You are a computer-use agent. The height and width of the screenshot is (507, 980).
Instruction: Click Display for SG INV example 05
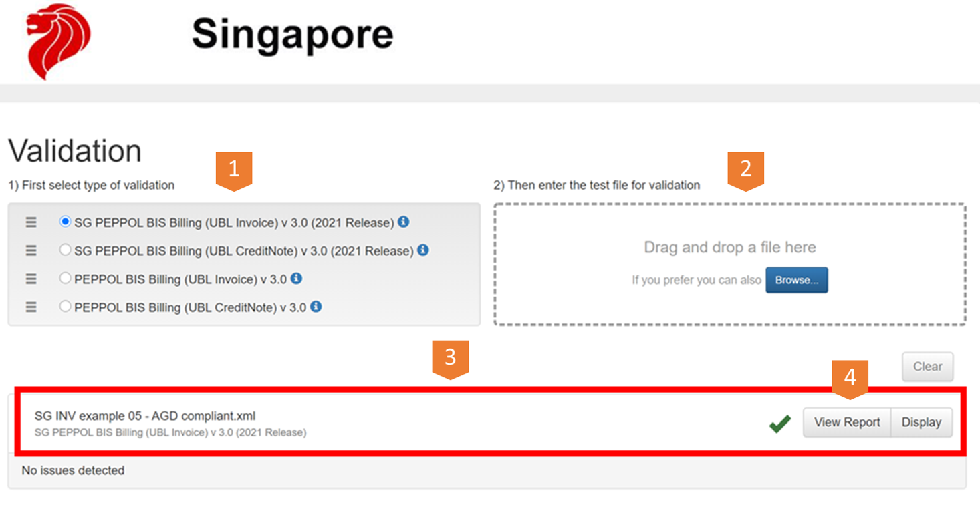click(921, 422)
